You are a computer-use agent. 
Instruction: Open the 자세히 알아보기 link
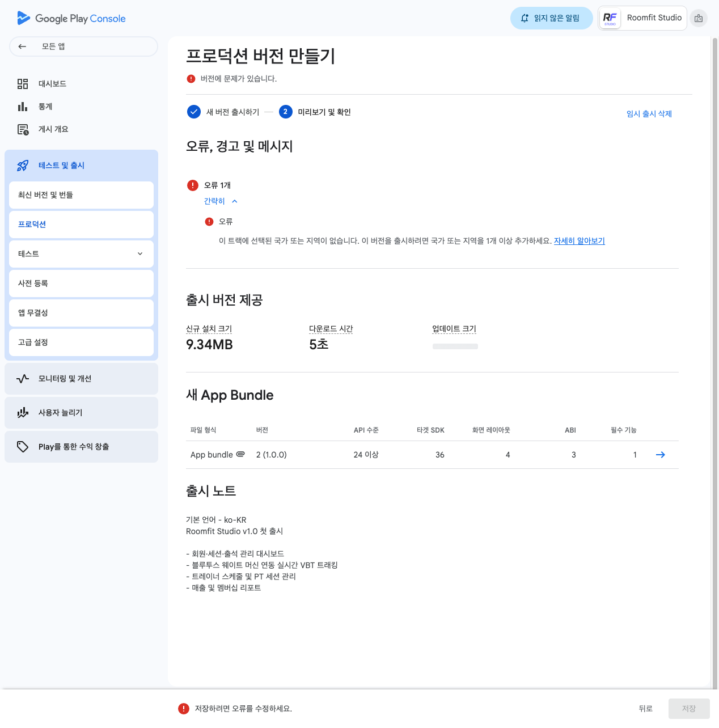pos(579,241)
